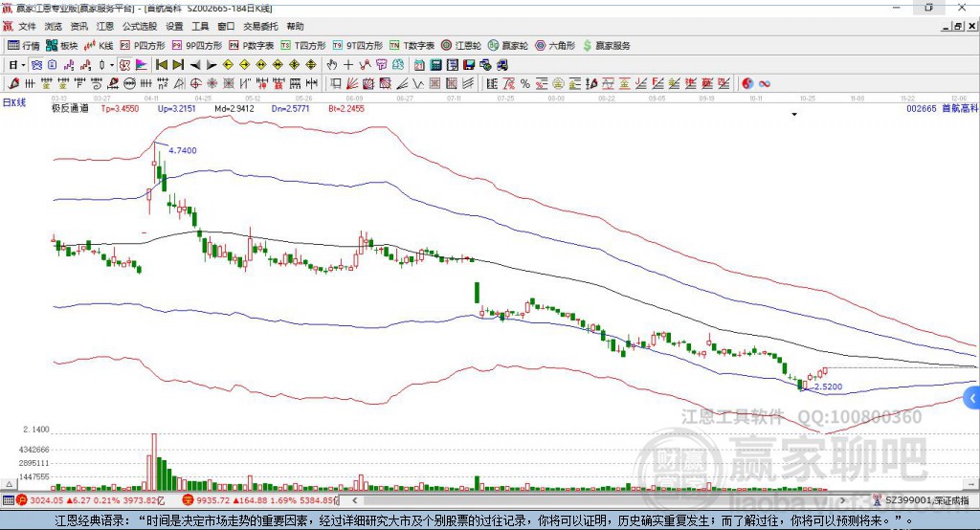This screenshot has width=980, height=530.
Task: Select the zigzag wave line tool
Action: (417, 83)
